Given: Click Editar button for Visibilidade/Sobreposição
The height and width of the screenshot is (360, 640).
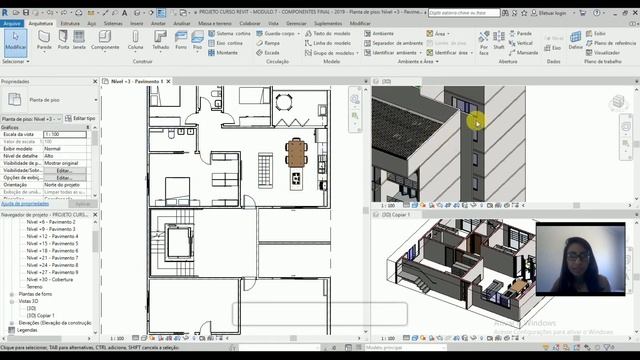Looking at the screenshot, I should pos(64,171).
